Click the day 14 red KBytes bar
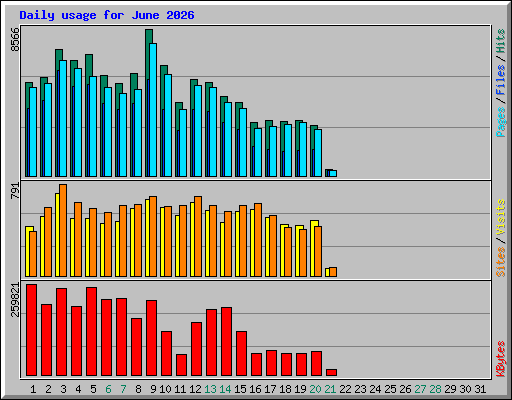512x400 pixels. coord(226,342)
